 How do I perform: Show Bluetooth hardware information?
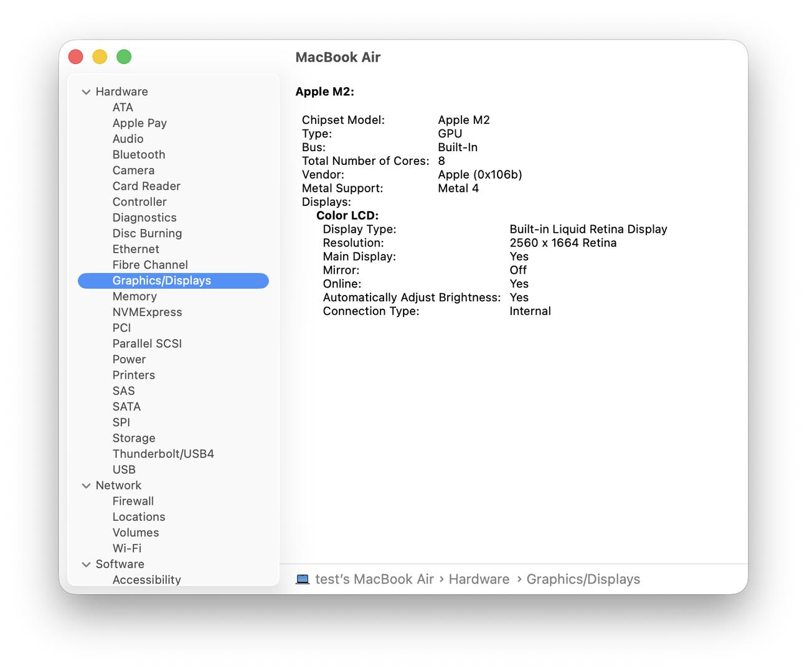tap(139, 155)
